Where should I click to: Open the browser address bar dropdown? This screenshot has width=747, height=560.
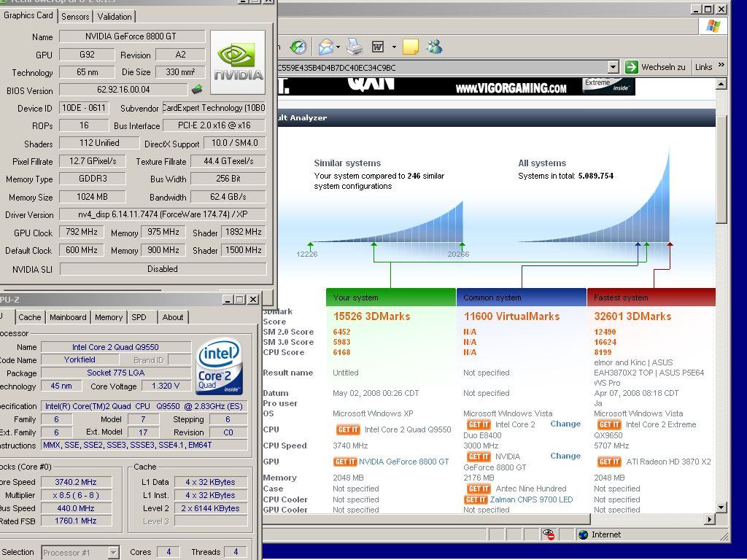614,67
